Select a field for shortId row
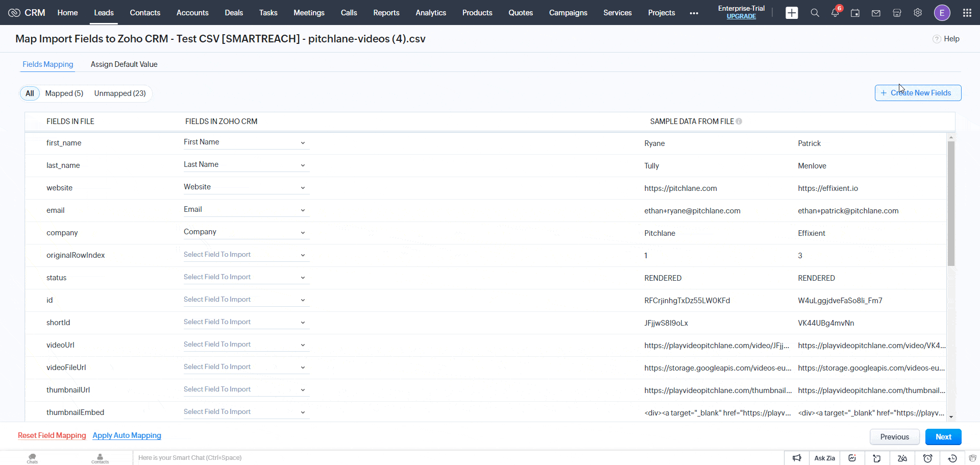Image resolution: width=980 pixels, height=465 pixels. coord(247,322)
